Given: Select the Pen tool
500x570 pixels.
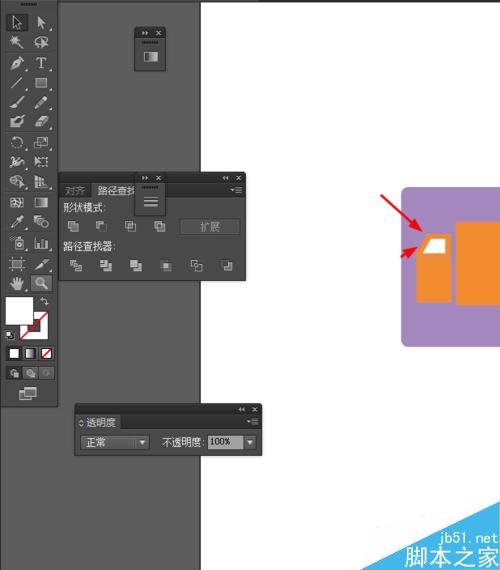Looking at the screenshot, I should point(17,63).
